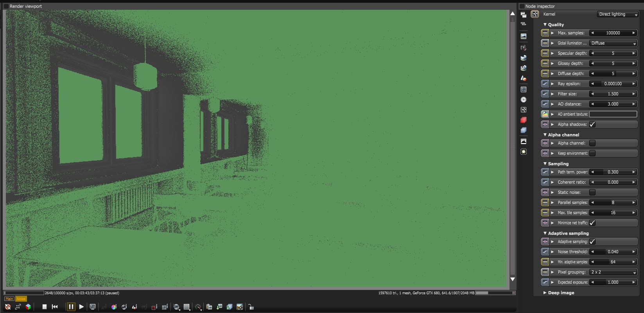Image resolution: width=644 pixels, height=313 pixels.
Task: Open the camera view presets dropdown icon
Action: pyautogui.click(x=177, y=307)
